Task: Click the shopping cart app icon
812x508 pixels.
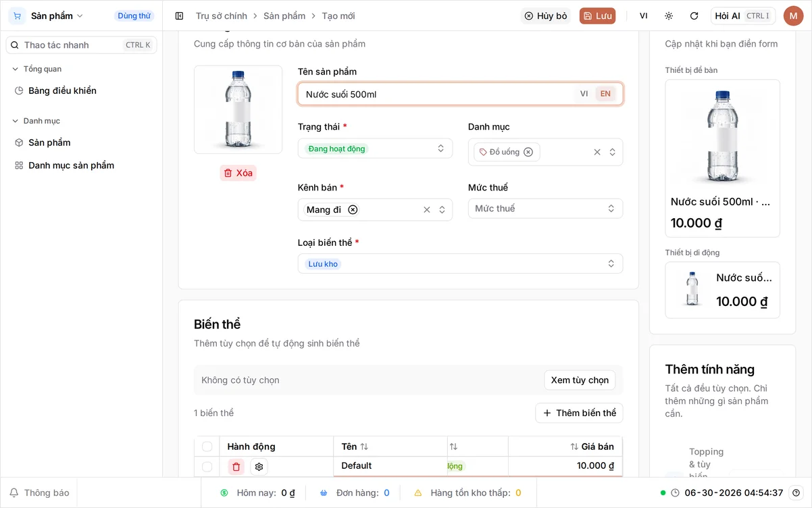Action: pos(17,16)
